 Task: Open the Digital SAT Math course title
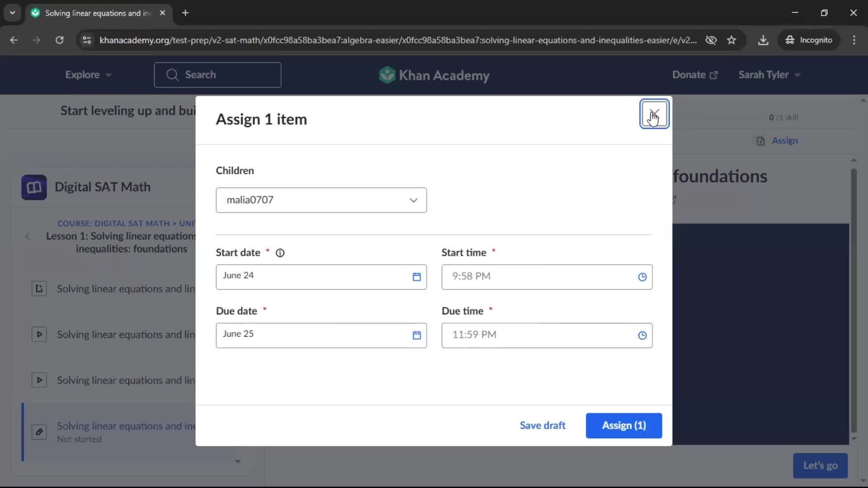coord(103,187)
